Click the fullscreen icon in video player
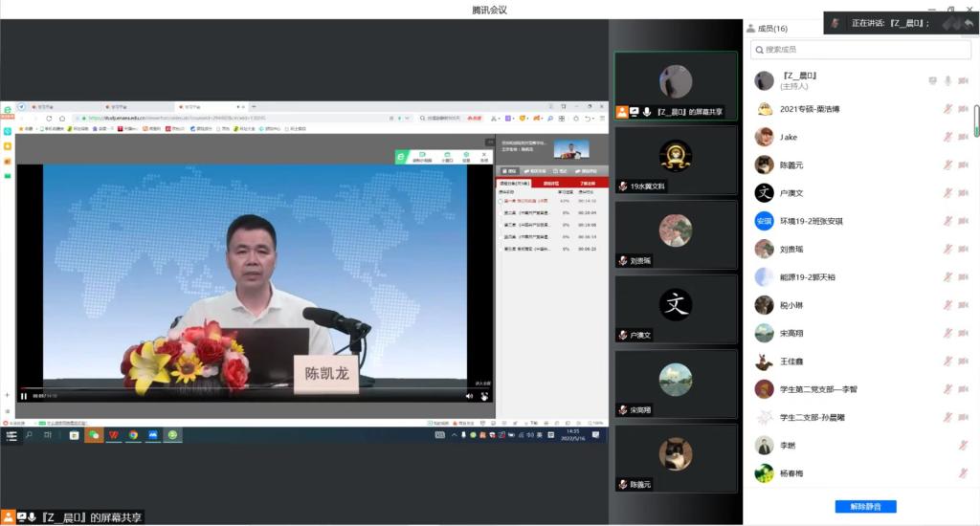Screen dimensions: 980x526 point(484,396)
